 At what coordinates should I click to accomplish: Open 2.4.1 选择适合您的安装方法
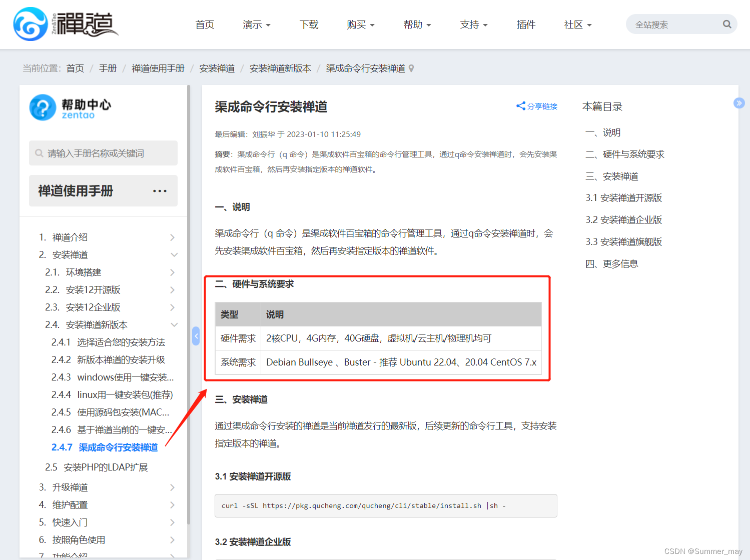click(108, 342)
